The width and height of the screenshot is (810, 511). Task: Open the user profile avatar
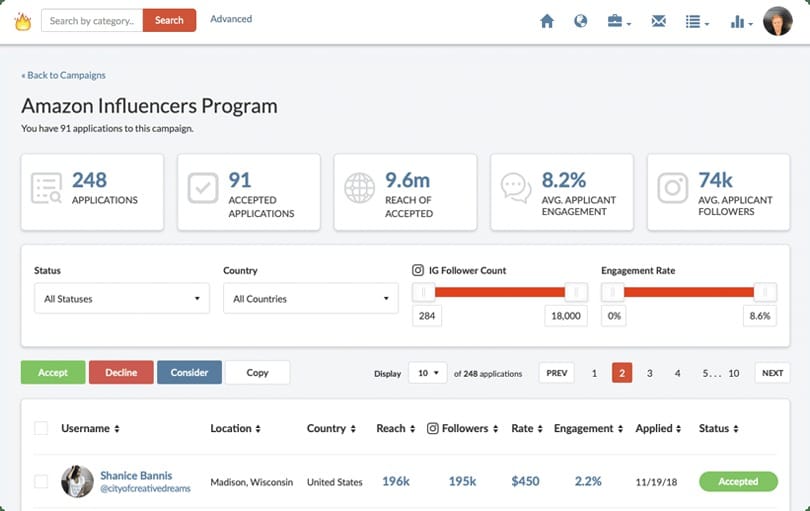[x=777, y=21]
